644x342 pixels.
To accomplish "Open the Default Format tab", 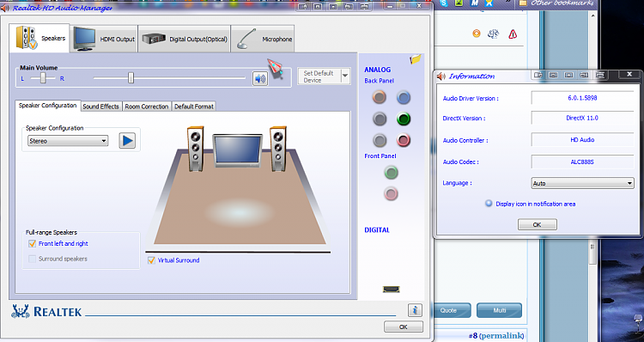I will [194, 107].
